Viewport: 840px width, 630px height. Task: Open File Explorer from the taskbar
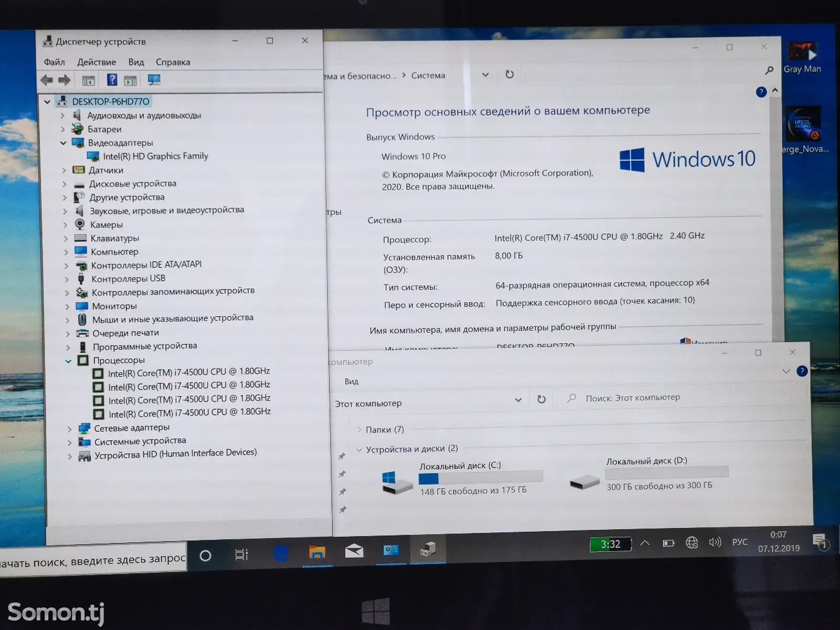click(317, 552)
